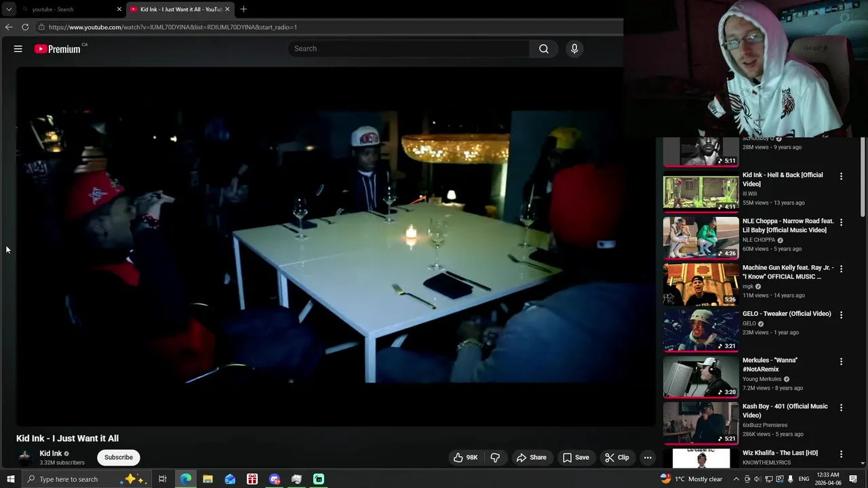Open more actions ellipsis under video
Viewport: 868px width, 488px height.
pos(648,457)
